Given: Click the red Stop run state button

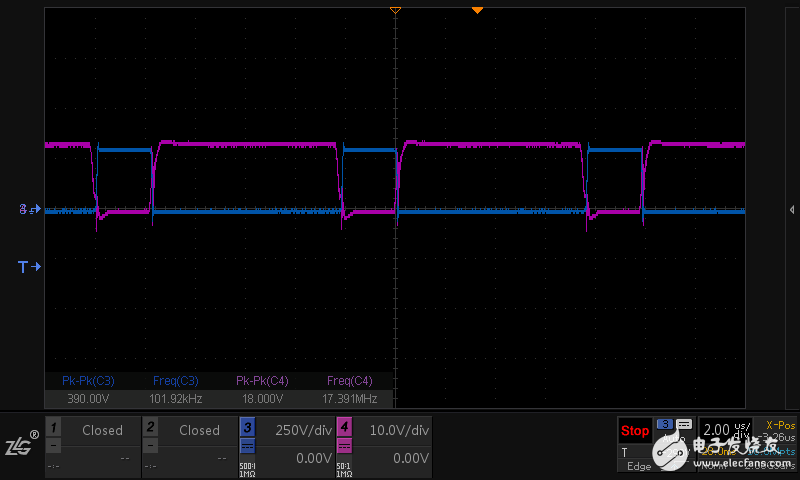Looking at the screenshot, I should point(635,431).
